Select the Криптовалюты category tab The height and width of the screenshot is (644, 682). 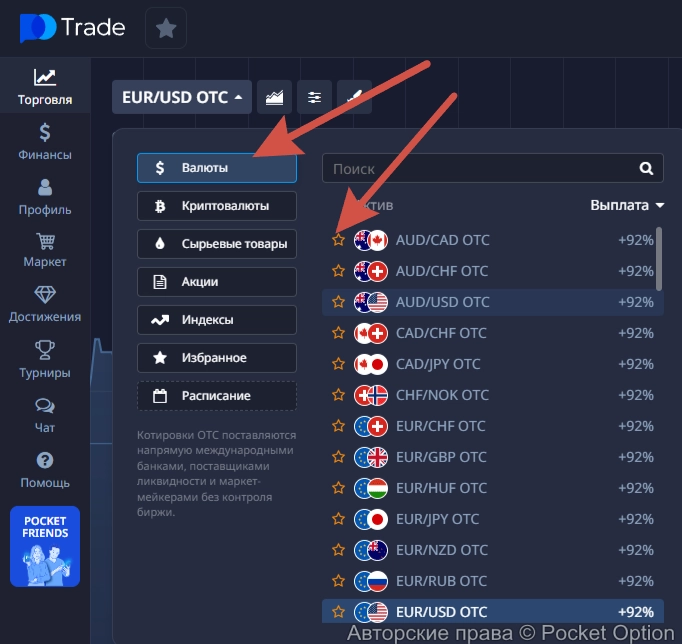pos(217,206)
